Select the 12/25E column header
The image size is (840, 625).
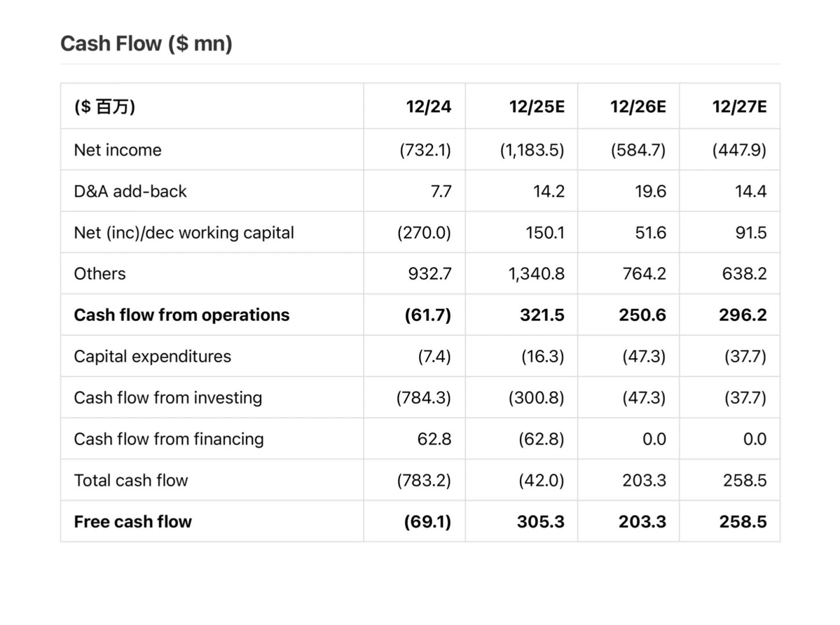(x=537, y=106)
